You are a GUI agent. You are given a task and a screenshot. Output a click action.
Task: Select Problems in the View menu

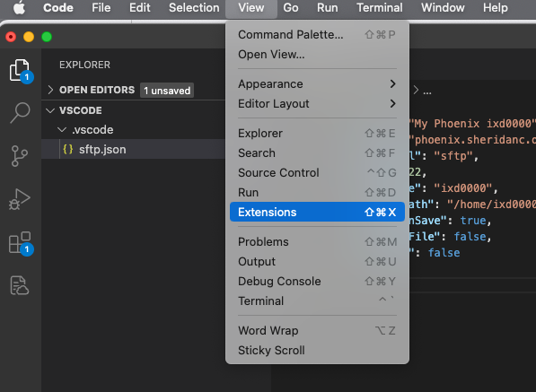317,242
